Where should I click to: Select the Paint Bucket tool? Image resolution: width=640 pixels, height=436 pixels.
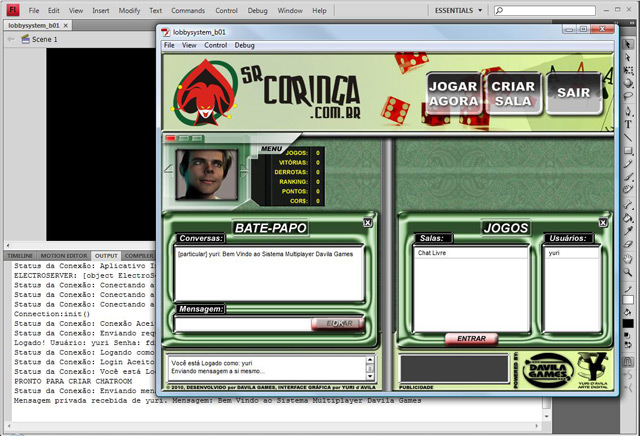628,218
